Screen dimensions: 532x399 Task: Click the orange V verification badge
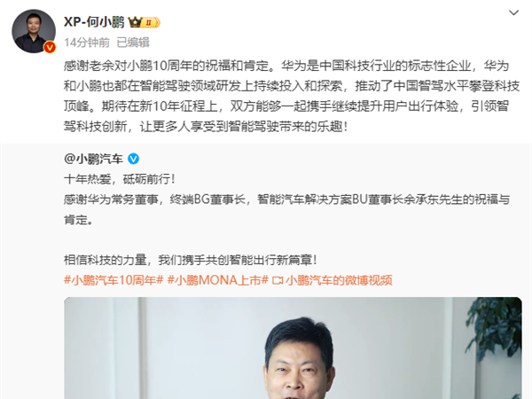(50, 47)
